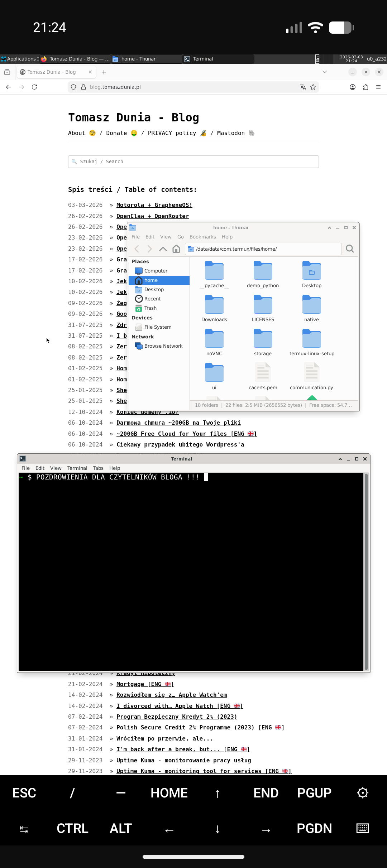This screenshot has height=868, width=387.
Task: Expand the Firefox list all tabs chevron
Action: click(325, 72)
